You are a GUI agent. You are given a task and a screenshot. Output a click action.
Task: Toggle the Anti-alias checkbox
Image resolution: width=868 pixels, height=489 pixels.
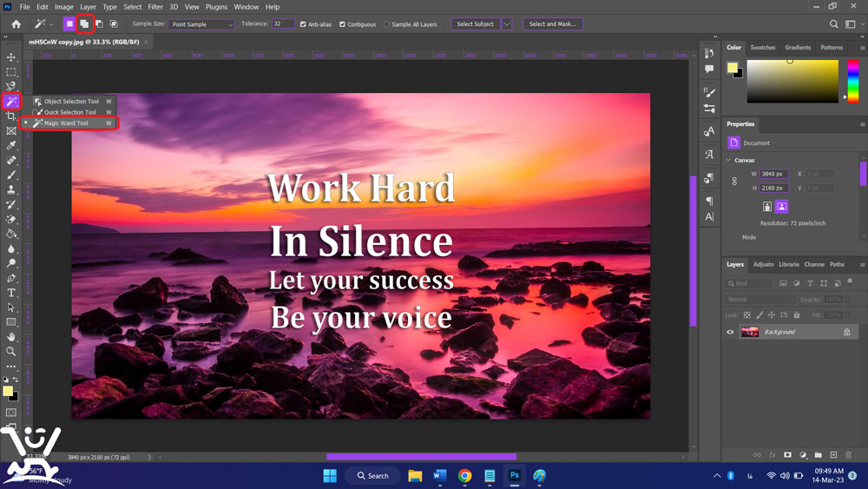tap(303, 24)
